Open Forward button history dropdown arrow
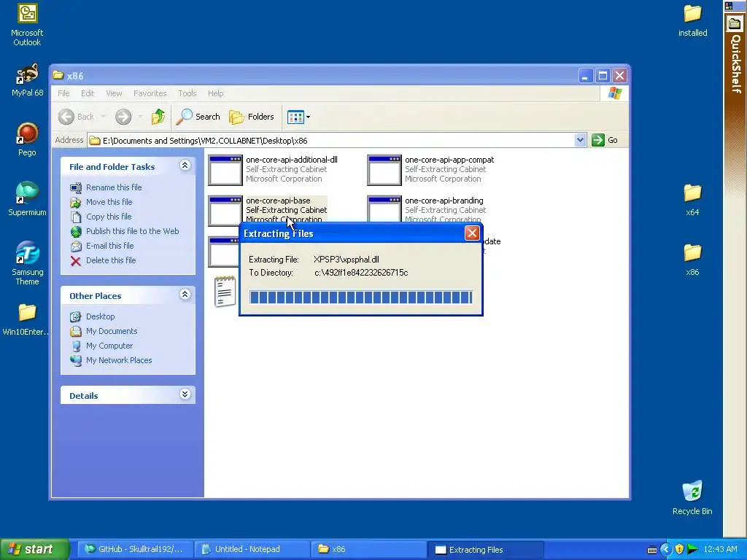Screen dimensions: 747x560 (140, 117)
